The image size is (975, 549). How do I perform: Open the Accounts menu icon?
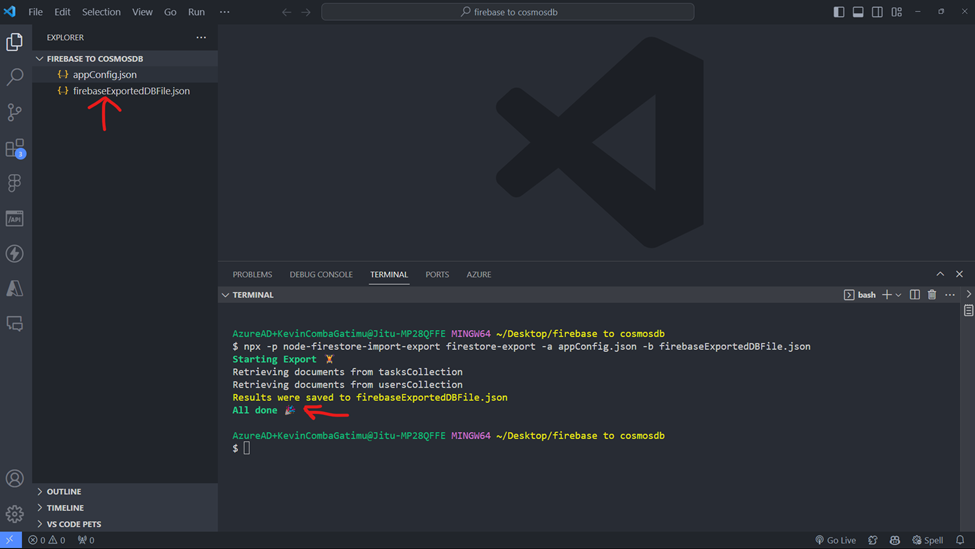point(15,478)
